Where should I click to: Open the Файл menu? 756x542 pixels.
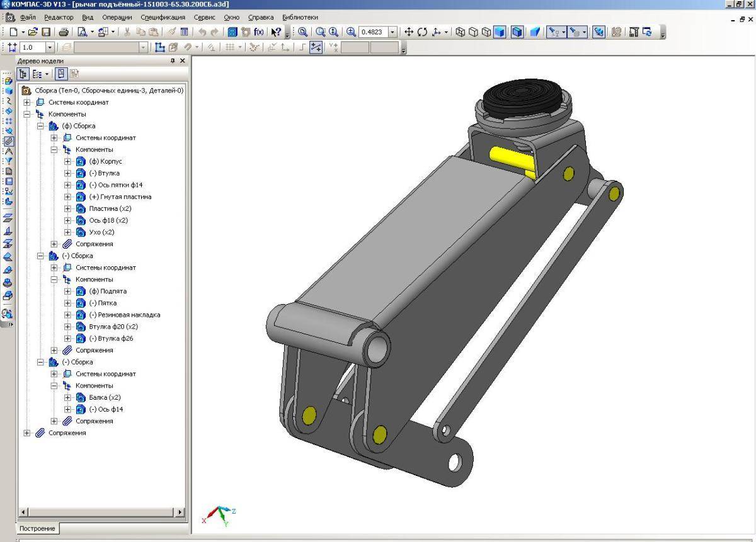pyautogui.click(x=28, y=17)
